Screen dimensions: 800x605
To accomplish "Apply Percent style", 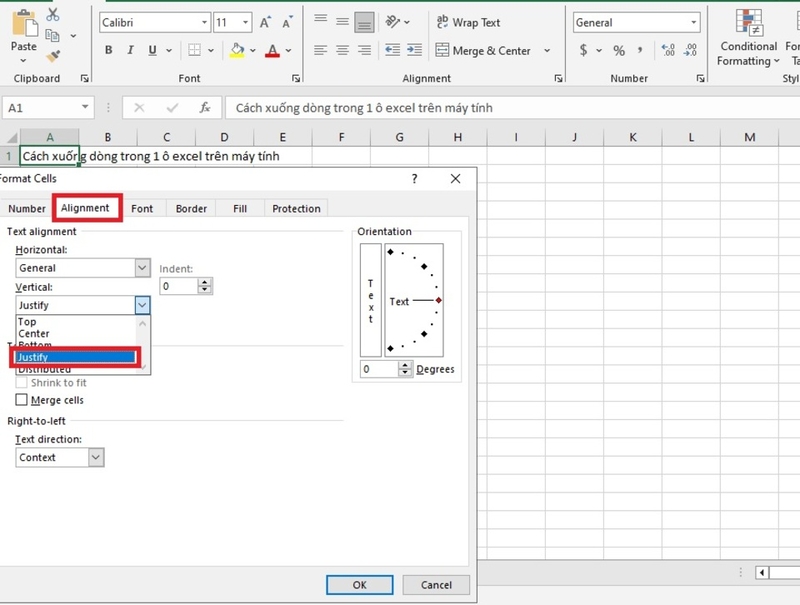I will click(619, 51).
